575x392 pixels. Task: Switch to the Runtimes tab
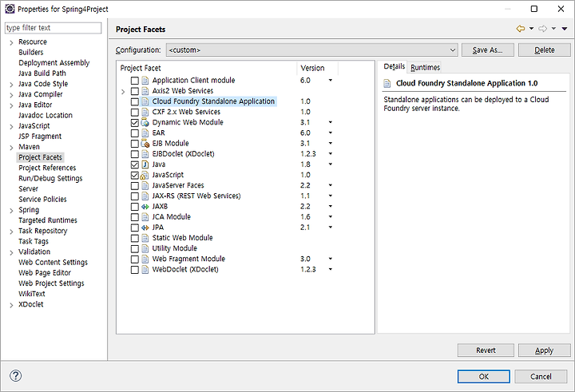425,68
